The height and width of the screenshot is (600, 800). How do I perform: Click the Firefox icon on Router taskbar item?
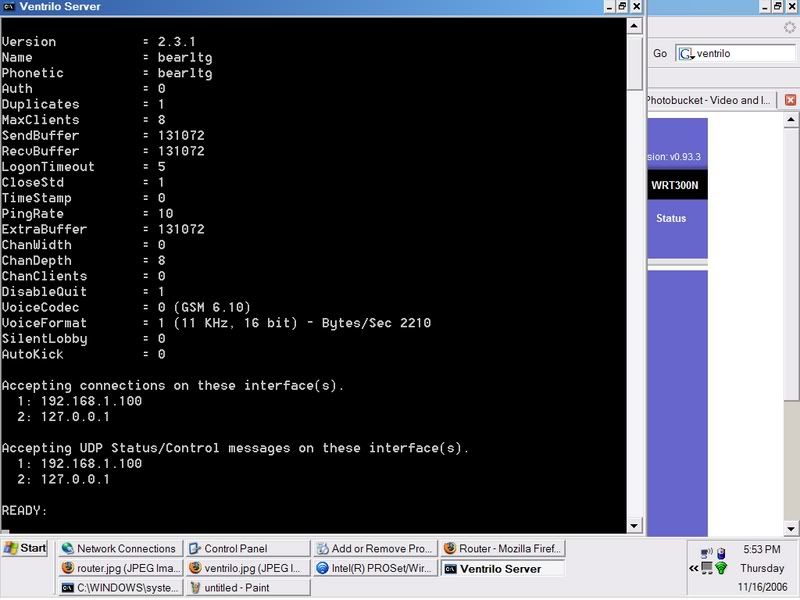(449, 548)
